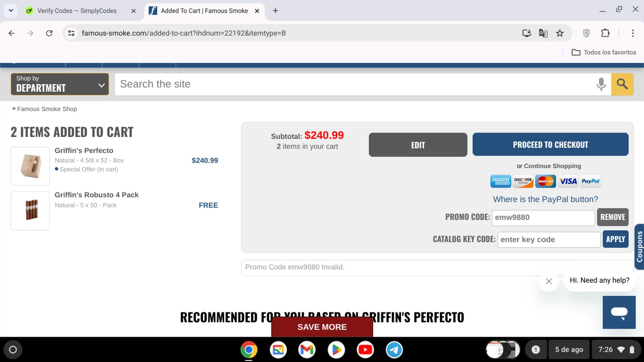The image size is (644, 362).
Task: Open the live chat widget button
Action: (x=619, y=312)
